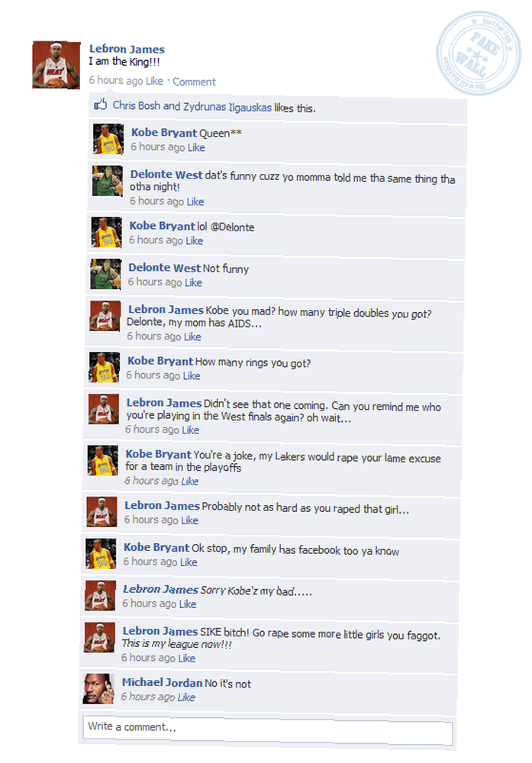Image resolution: width=532 pixels, height=763 pixels.
Task: Open the Michael Jordan name link
Action: tap(162, 683)
